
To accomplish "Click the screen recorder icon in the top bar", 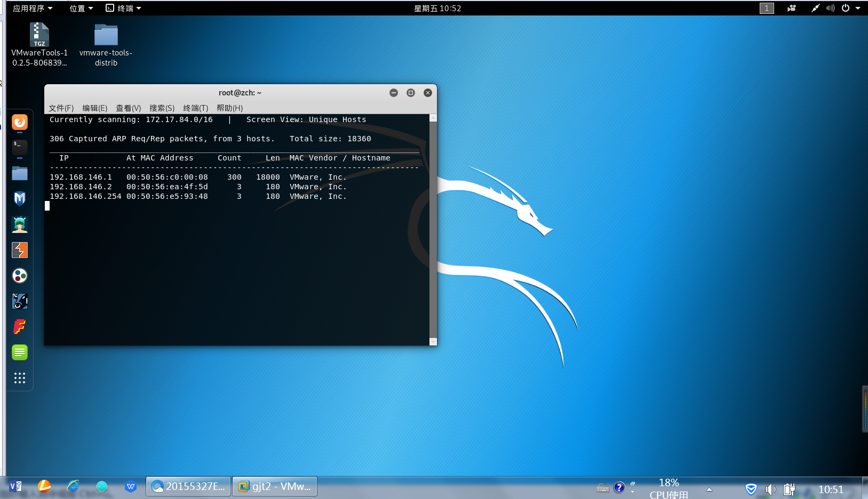I will [792, 8].
